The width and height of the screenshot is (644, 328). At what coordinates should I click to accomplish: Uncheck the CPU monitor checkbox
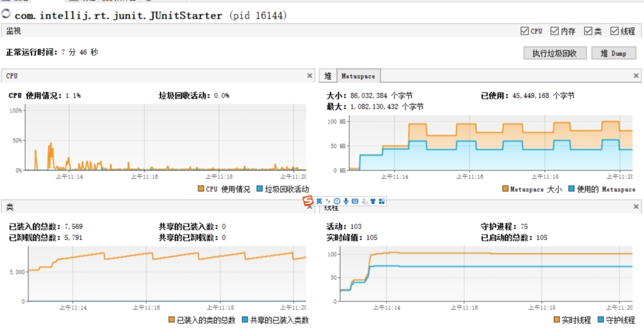coord(525,31)
